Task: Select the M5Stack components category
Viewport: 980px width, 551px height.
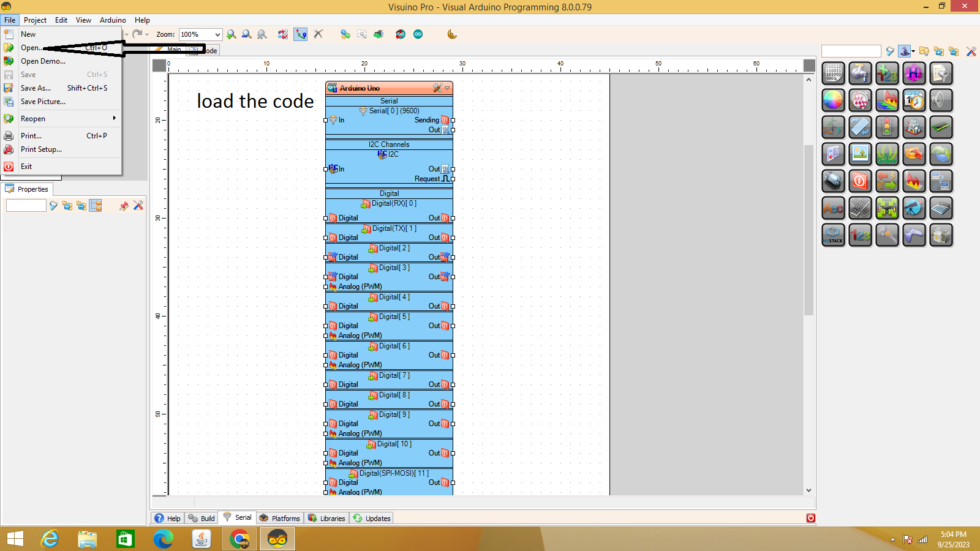Action: click(x=833, y=235)
